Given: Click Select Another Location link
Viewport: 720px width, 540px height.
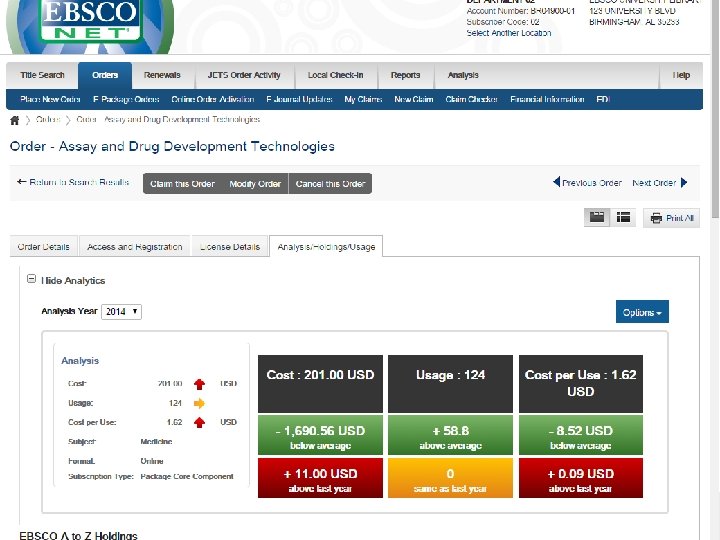Looking at the screenshot, I should [509, 33].
